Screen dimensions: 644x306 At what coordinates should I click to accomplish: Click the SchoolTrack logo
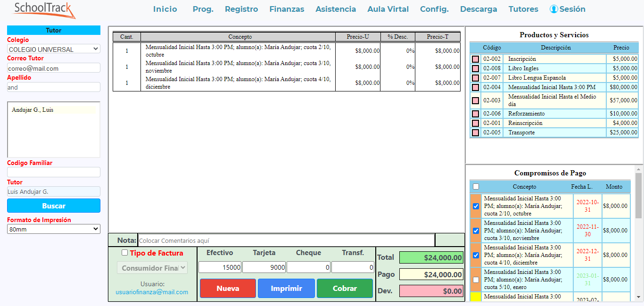point(45,9)
